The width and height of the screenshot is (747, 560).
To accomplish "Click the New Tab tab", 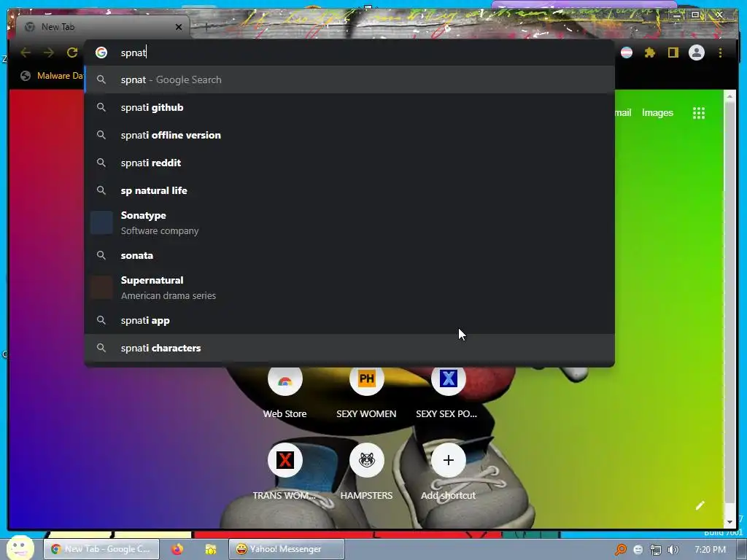I will 102,27.
